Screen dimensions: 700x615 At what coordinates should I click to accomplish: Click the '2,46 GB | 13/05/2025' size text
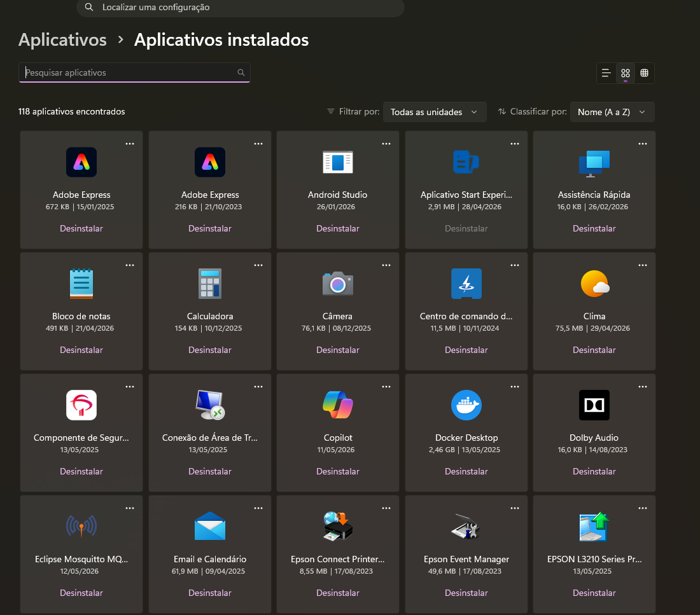465,450
